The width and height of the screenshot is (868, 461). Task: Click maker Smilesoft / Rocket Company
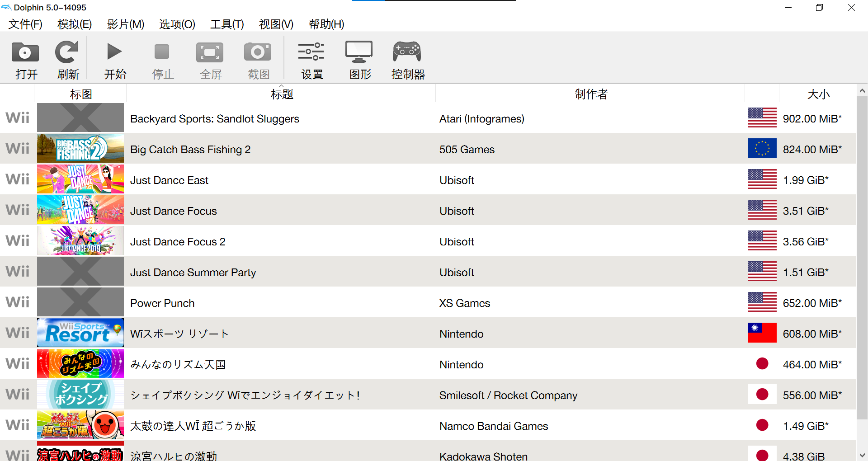click(509, 395)
